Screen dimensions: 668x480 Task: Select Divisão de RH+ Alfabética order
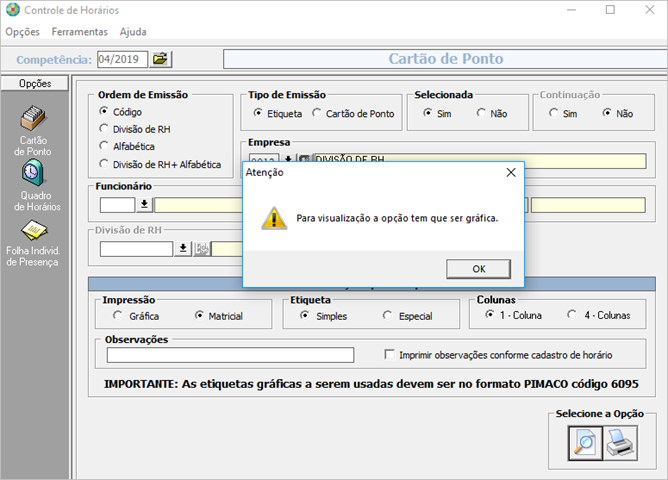[x=104, y=164]
